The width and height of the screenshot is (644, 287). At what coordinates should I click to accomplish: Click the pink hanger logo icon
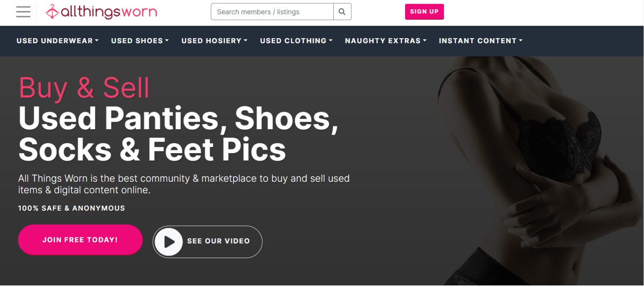52,12
